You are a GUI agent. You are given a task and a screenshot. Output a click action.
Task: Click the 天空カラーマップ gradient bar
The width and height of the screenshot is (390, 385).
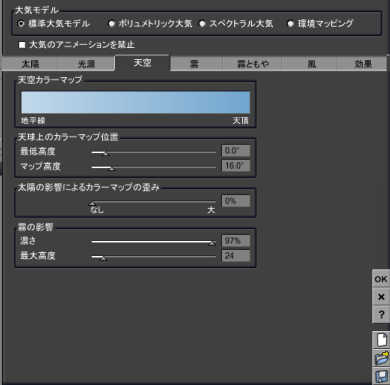click(136, 102)
